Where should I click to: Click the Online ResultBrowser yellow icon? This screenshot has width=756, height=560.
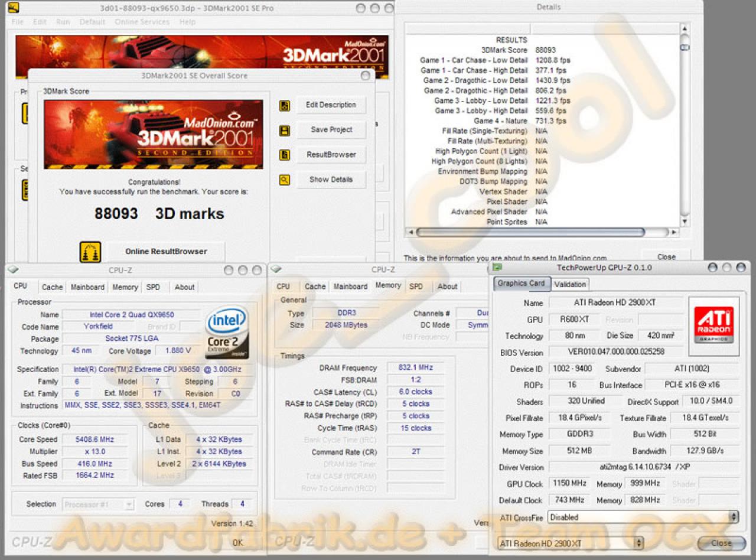point(90,252)
